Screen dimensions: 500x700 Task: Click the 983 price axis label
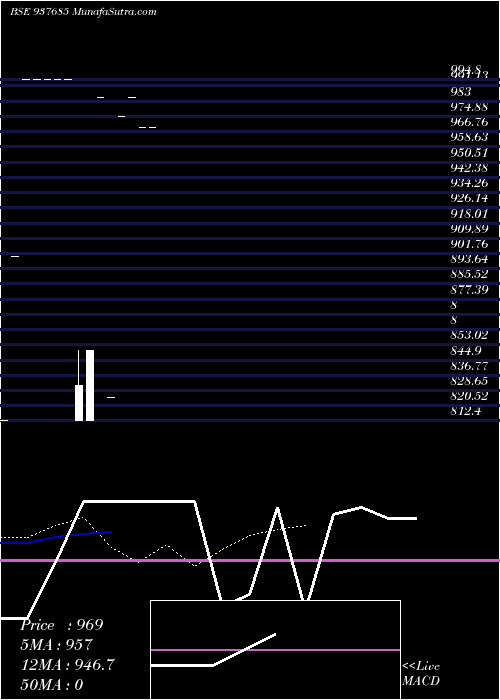click(x=461, y=92)
